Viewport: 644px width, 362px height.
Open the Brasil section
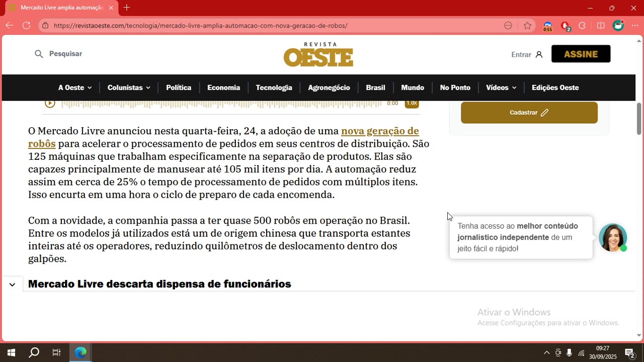[x=375, y=87]
